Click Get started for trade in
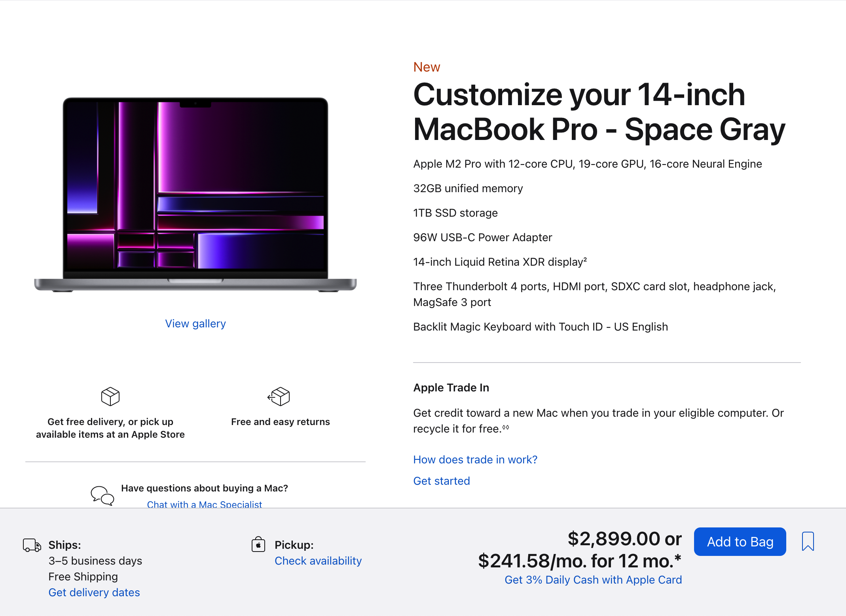846x616 pixels. (x=442, y=481)
